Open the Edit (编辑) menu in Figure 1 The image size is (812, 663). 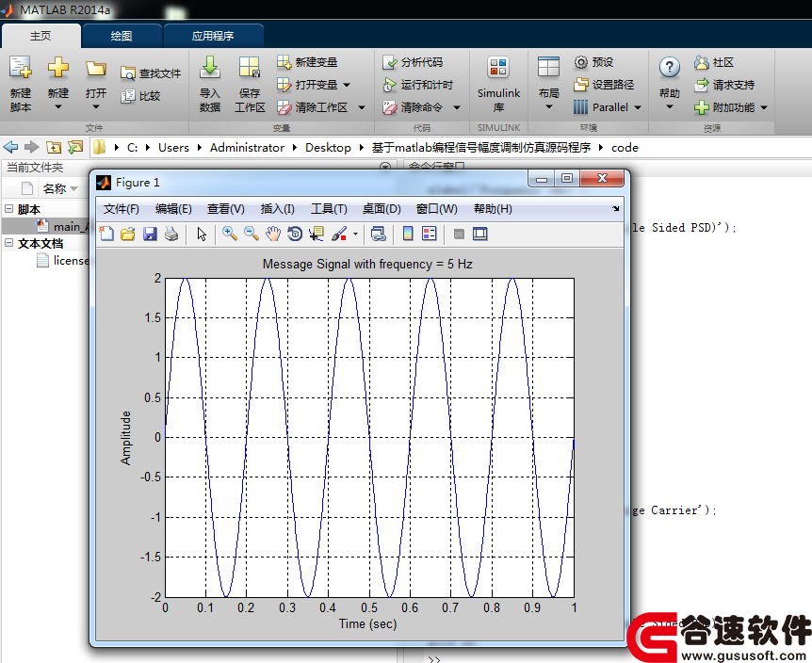(x=173, y=209)
